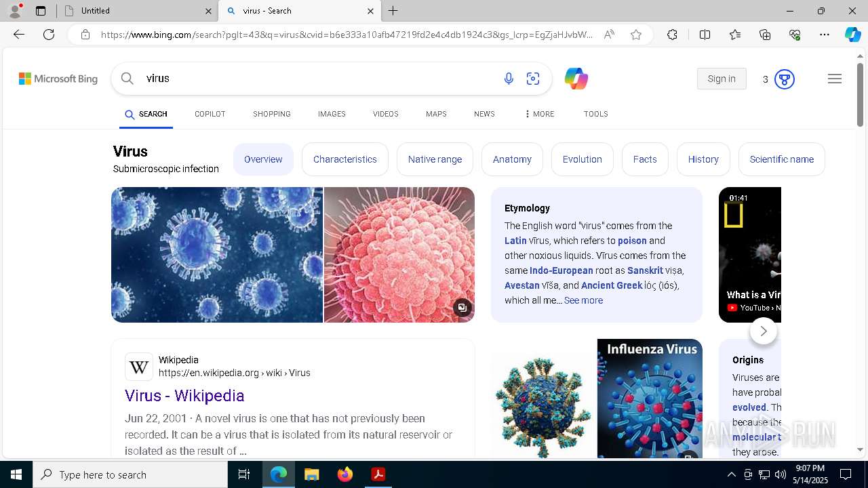This screenshot has width=868, height=488.
Task: Open the Extensions puzzle icon
Action: 672,35
